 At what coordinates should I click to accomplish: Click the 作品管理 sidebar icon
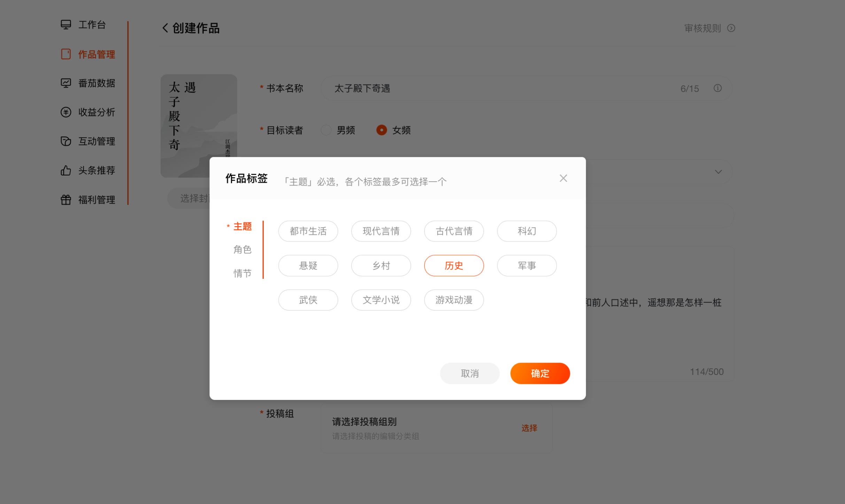(x=66, y=54)
